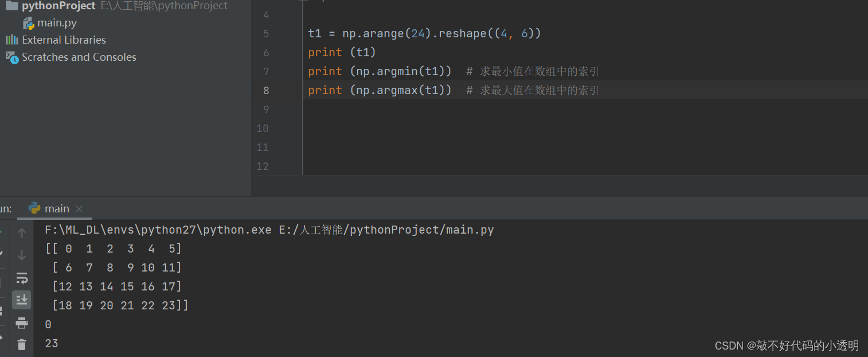Click the console output value '23'
The width and height of the screenshot is (868, 357).
pos(52,344)
